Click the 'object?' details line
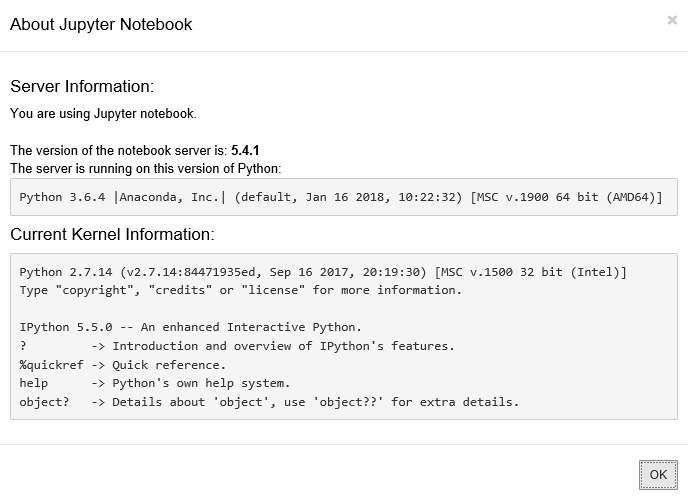Screen dimensions: 688x499 [269, 402]
